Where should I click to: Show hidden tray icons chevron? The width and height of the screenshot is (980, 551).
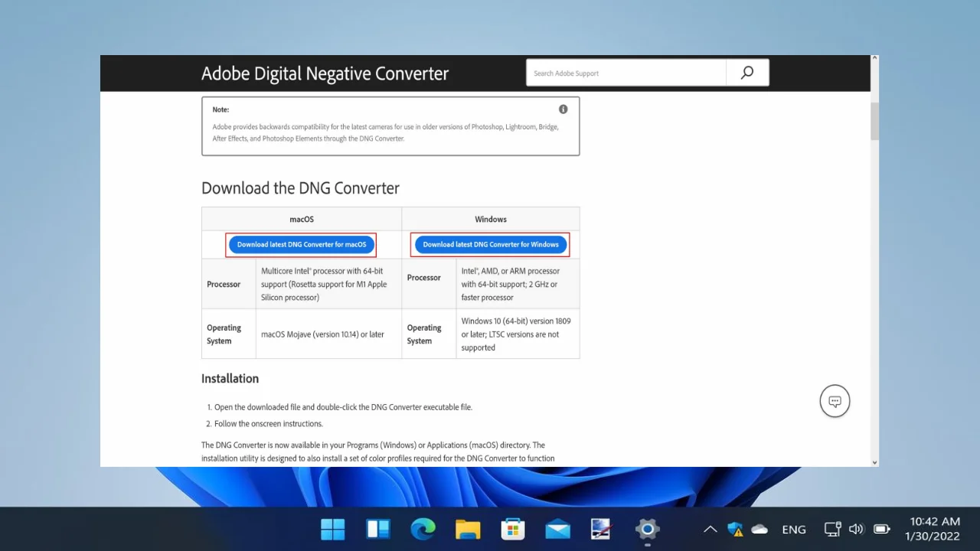point(710,529)
